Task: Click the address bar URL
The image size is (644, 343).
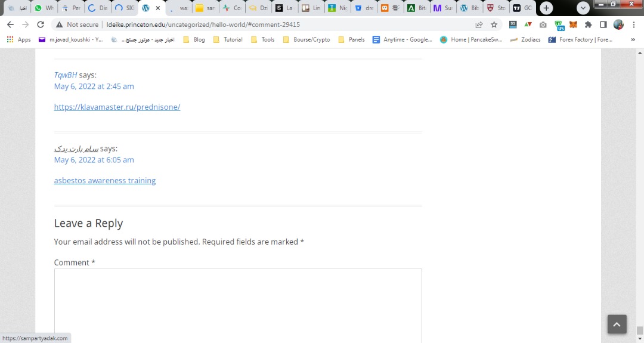Action: 203,24
